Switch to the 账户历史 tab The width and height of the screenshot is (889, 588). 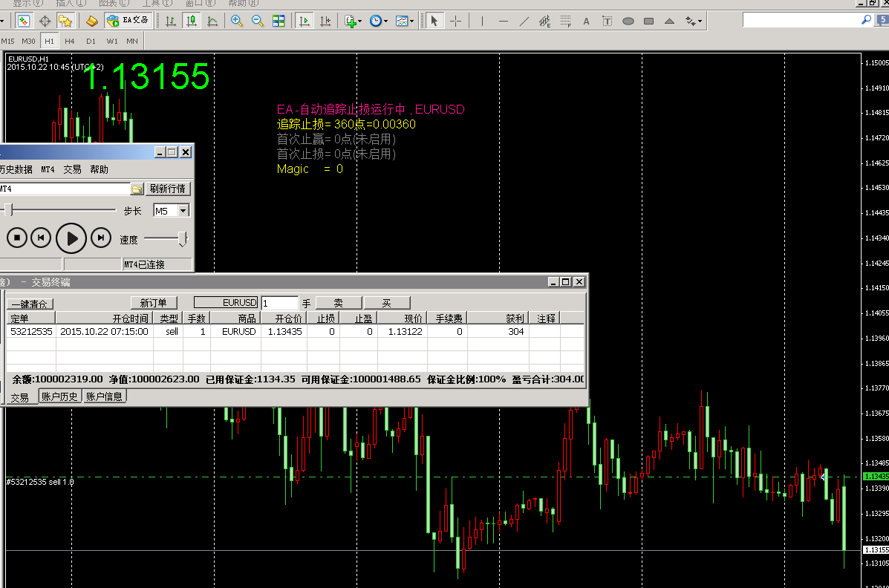click(59, 396)
